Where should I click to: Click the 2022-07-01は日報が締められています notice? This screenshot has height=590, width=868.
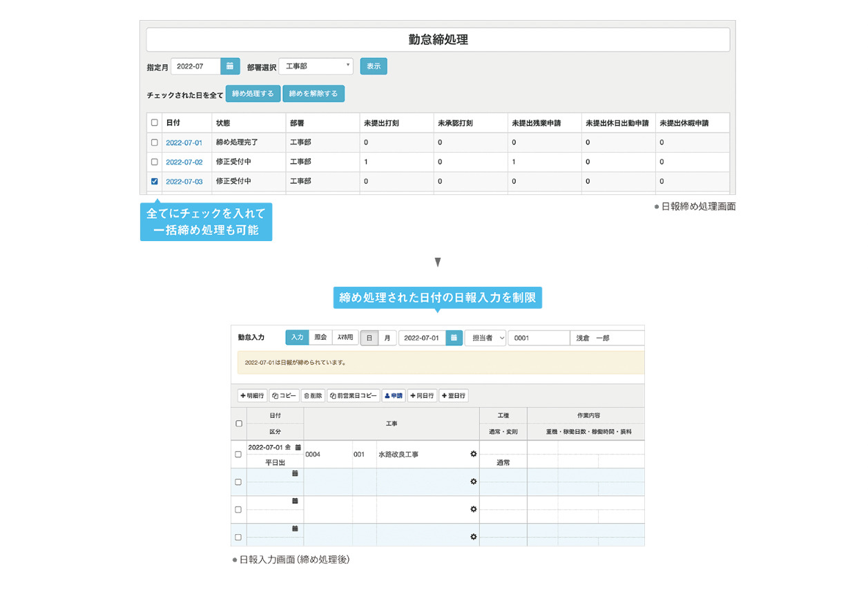(x=441, y=362)
